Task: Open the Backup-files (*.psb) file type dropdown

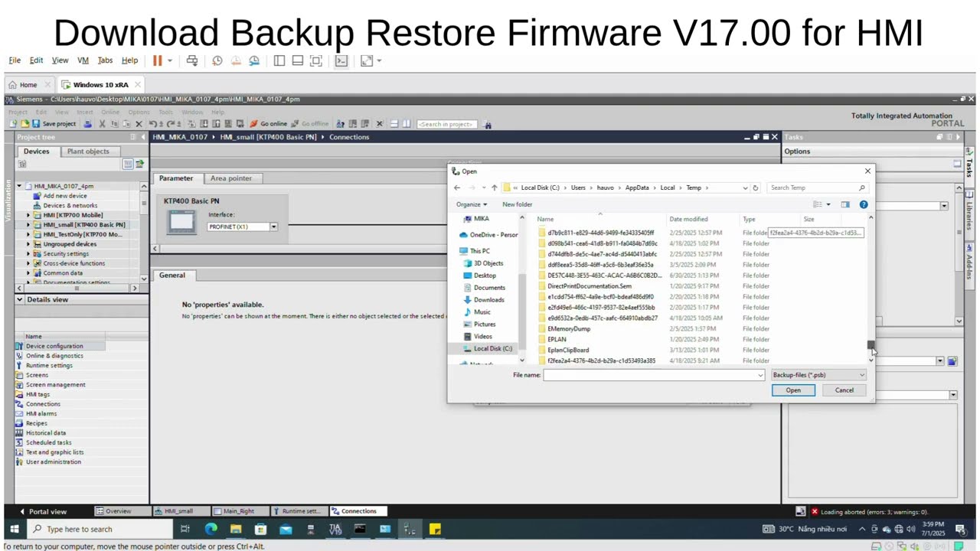Action: click(x=819, y=375)
